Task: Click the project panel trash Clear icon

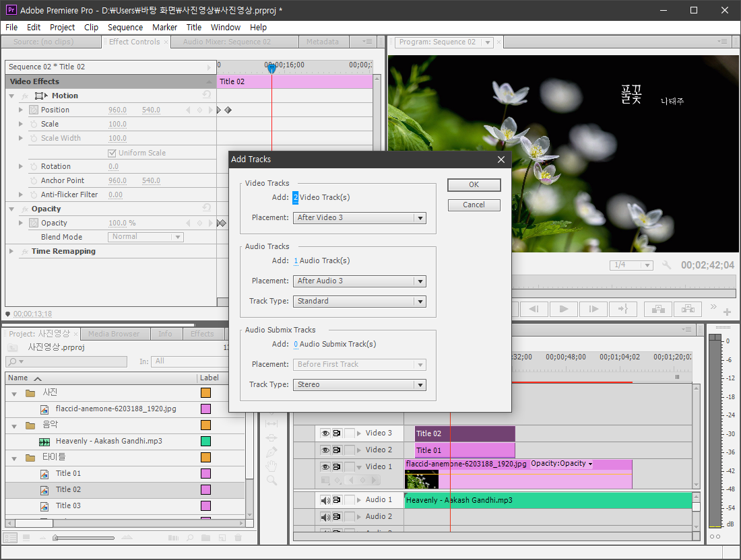Action: (x=238, y=538)
